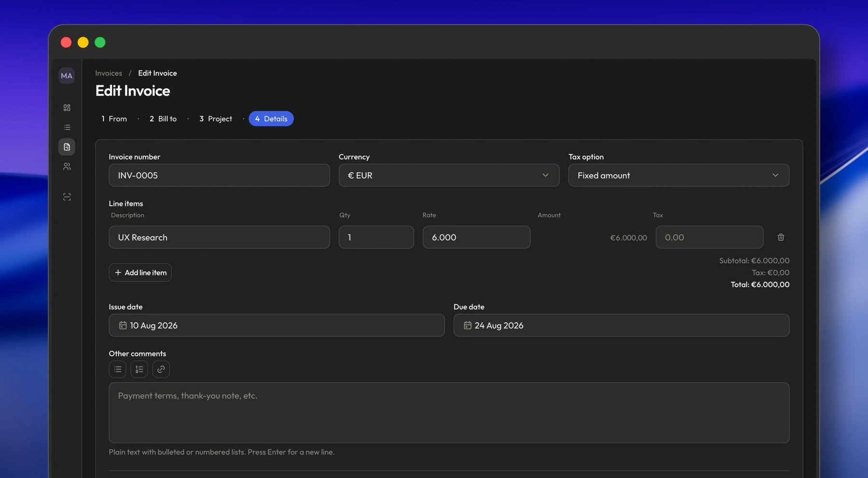
Task: Focus the Invoice number field
Action: pos(219,175)
